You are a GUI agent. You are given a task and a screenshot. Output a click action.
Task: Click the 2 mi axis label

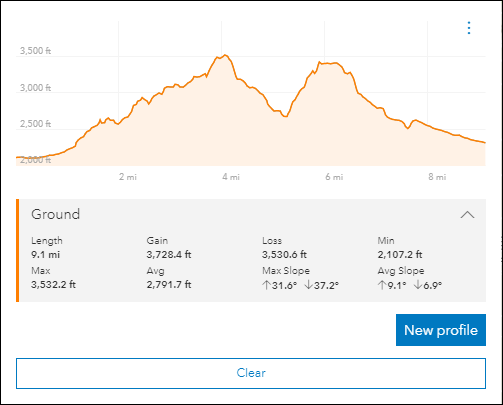pos(128,177)
